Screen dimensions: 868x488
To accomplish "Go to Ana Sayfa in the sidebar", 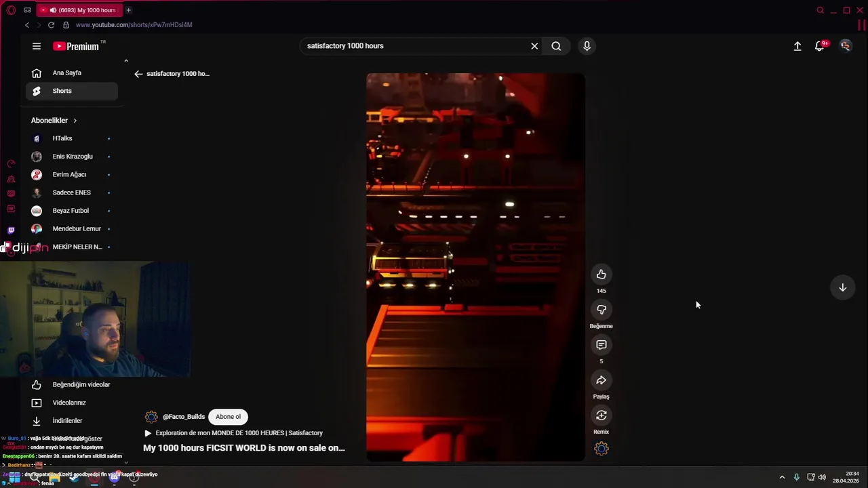I will coord(72,73).
